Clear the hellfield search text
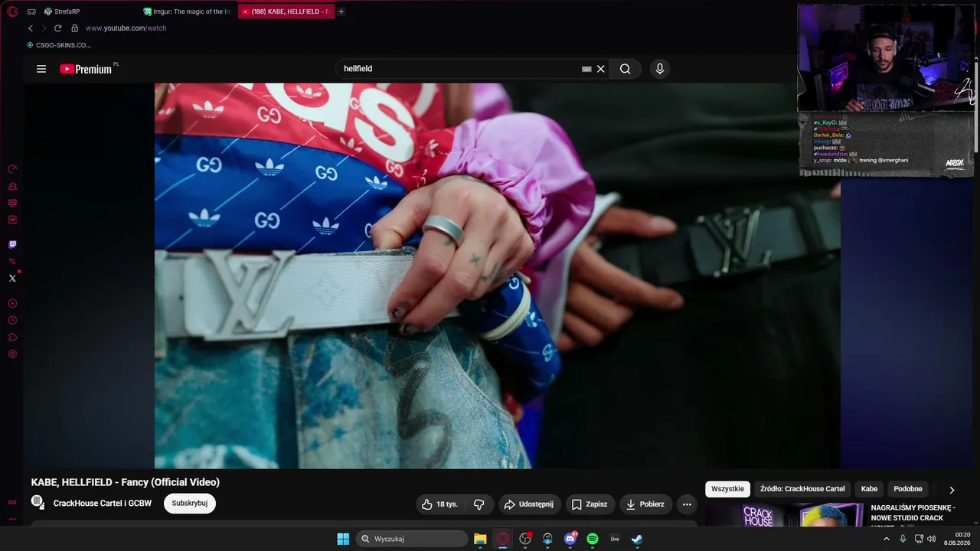 (601, 69)
